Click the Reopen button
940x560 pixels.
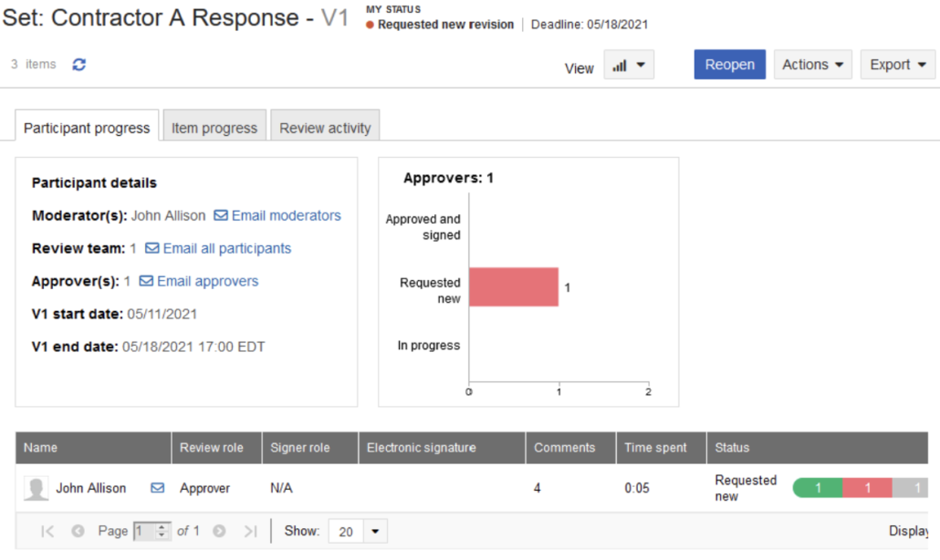[729, 64]
